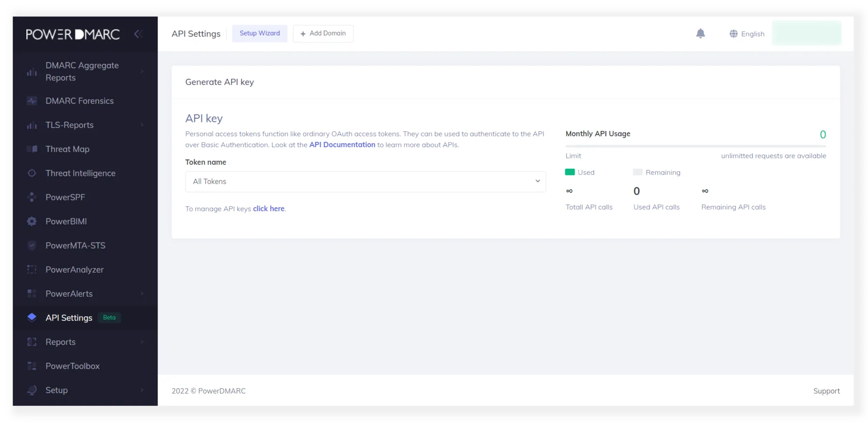Click the PowerAlerts grid icon
Viewport: 868px width, 423px height.
click(32, 294)
